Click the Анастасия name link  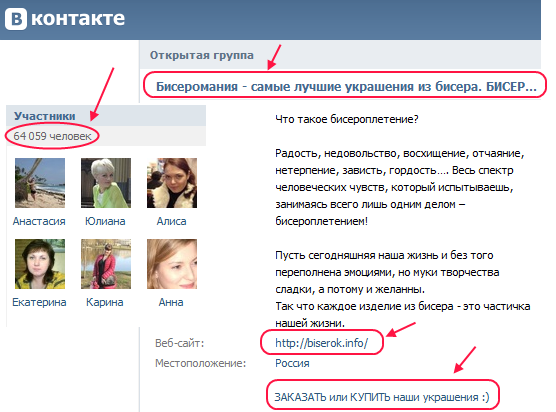[x=39, y=221]
